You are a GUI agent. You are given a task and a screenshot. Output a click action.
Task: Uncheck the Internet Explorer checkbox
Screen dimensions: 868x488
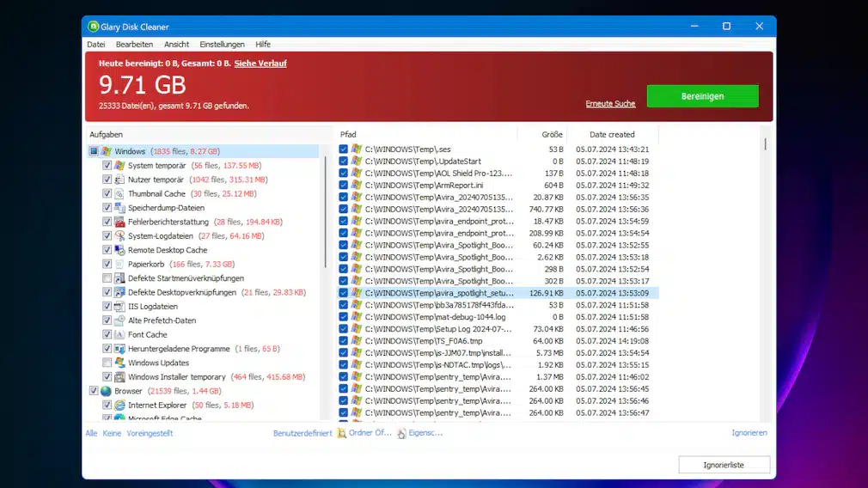[107, 405]
